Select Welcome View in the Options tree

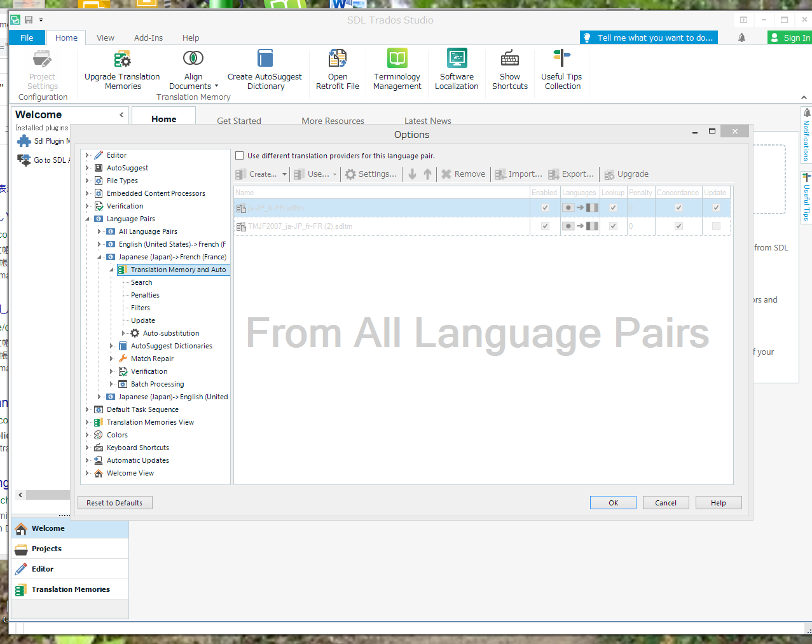[x=130, y=473]
